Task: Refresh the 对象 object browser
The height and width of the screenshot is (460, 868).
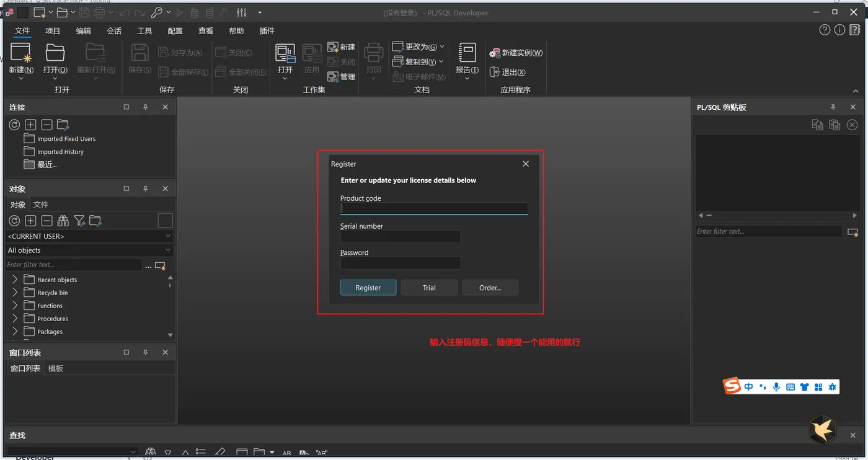Action: [14, 221]
